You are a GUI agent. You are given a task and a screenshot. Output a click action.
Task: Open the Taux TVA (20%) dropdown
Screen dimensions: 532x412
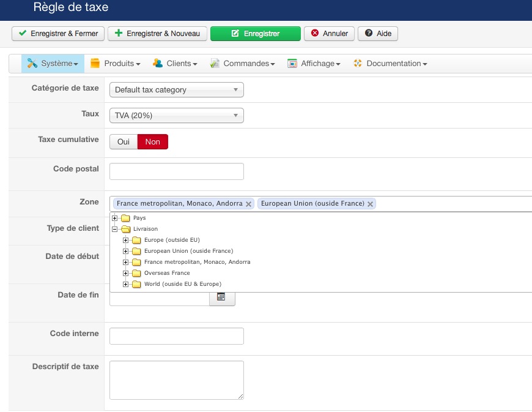177,116
